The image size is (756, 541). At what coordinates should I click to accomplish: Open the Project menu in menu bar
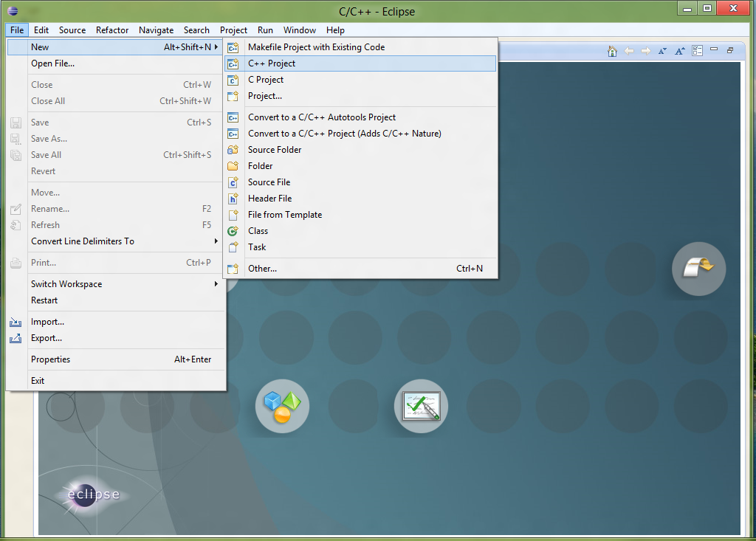point(234,30)
